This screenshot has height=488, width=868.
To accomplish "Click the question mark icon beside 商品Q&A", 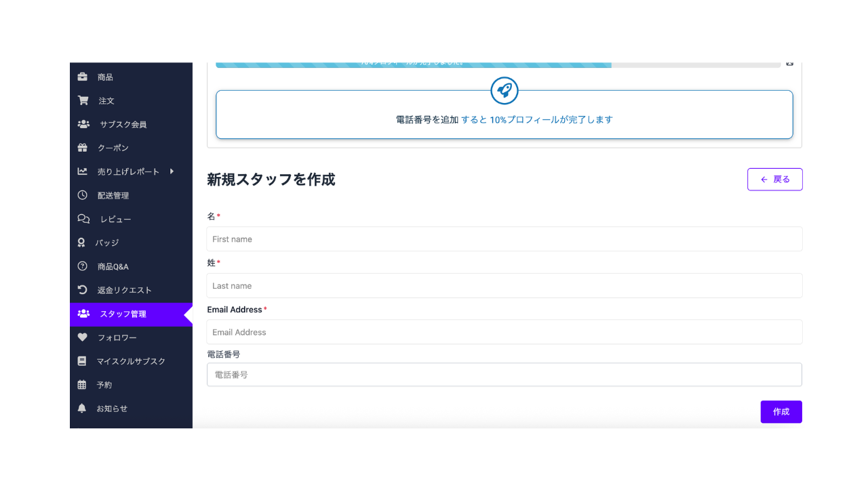I will pyautogui.click(x=83, y=266).
